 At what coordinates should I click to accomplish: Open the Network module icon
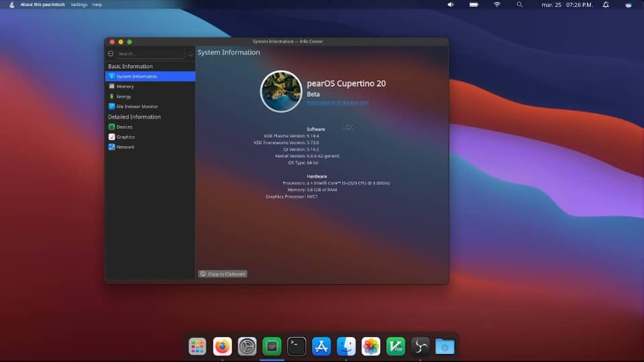click(x=111, y=147)
